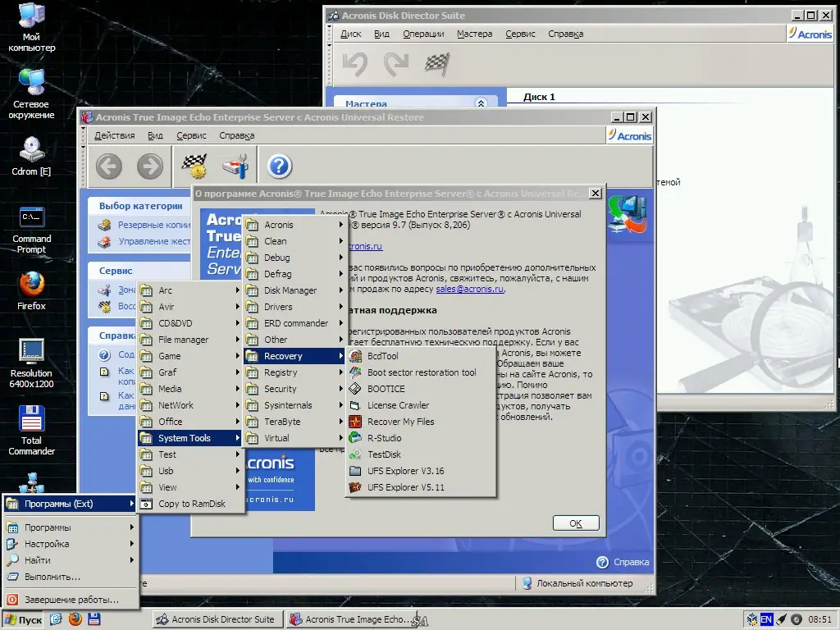Open the Usb submenu folder
840x630 pixels.
click(x=190, y=471)
